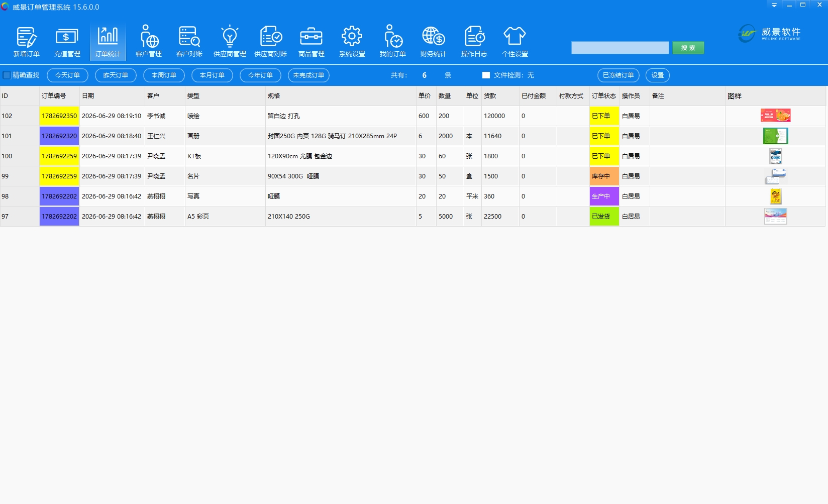Click the 设置 button in filter bar
Viewport: 828px width, 504px height.
[658, 75]
